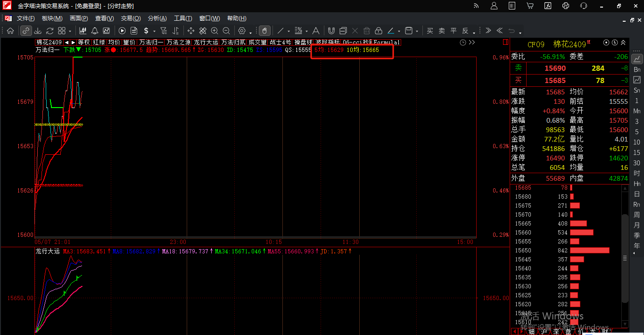This screenshot has height=335, width=644.
Task: Expand the dollar sign dropdown arrow
Action: pos(154,32)
